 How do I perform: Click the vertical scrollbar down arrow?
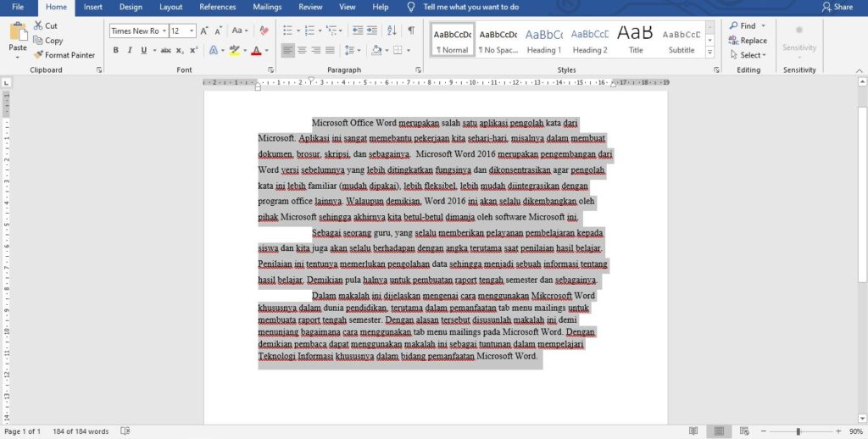point(862,418)
